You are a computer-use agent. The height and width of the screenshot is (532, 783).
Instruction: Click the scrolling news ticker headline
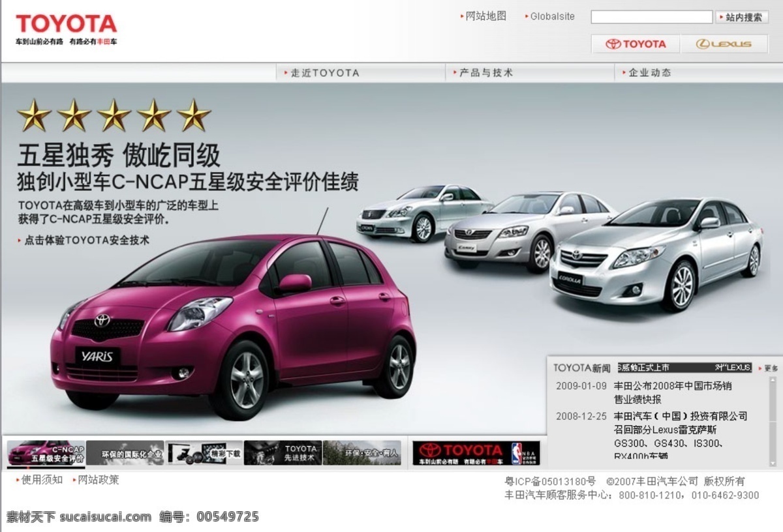[x=684, y=368]
